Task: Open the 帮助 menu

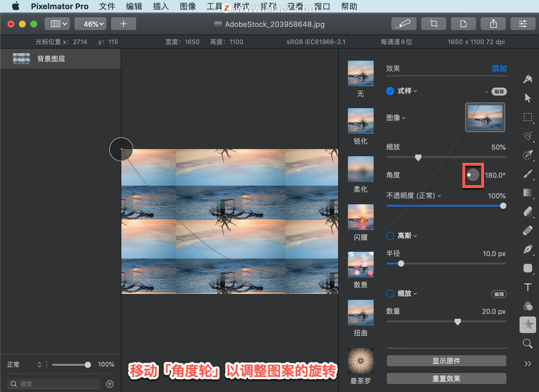Action: coord(349,6)
